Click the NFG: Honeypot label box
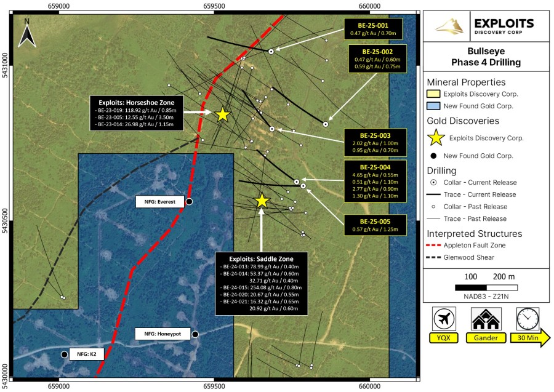The width and height of the screenshot is (554, 392). [x=163, y=334]
